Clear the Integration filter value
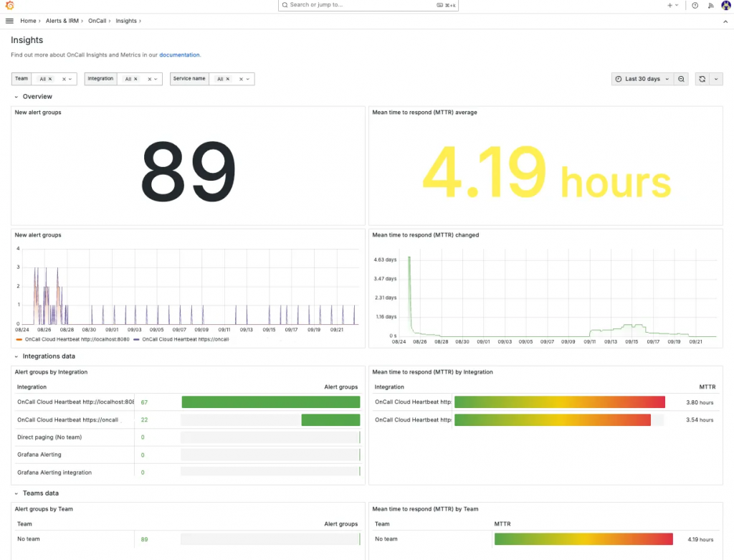Screen dimensions: 734x560 [149, 79]
